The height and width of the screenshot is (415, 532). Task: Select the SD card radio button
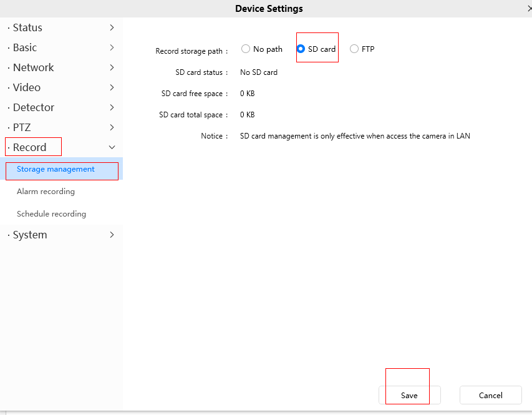tap(301, 49)
